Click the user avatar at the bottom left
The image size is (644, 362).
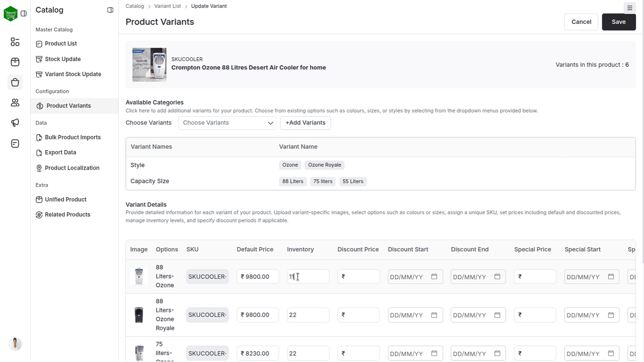[x=15, y=344]
